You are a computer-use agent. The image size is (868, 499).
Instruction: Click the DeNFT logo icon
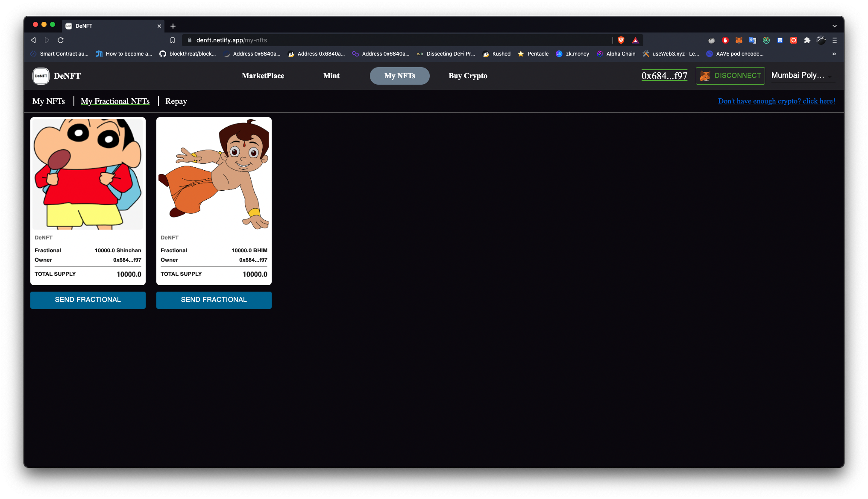[x=41, y=76]
